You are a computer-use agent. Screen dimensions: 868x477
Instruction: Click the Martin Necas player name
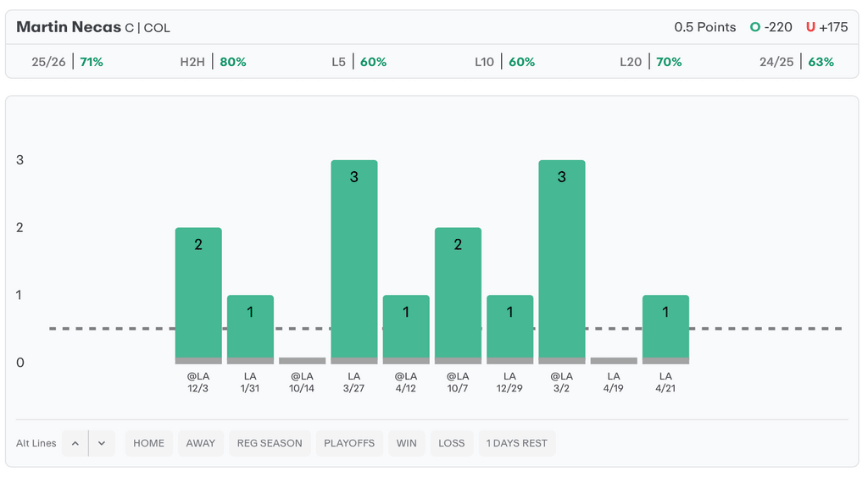(x=69, y=27)
